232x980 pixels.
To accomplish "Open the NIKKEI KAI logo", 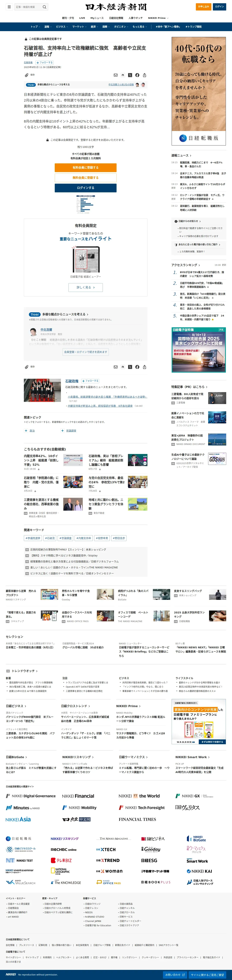I will click(x=199, y=871).
